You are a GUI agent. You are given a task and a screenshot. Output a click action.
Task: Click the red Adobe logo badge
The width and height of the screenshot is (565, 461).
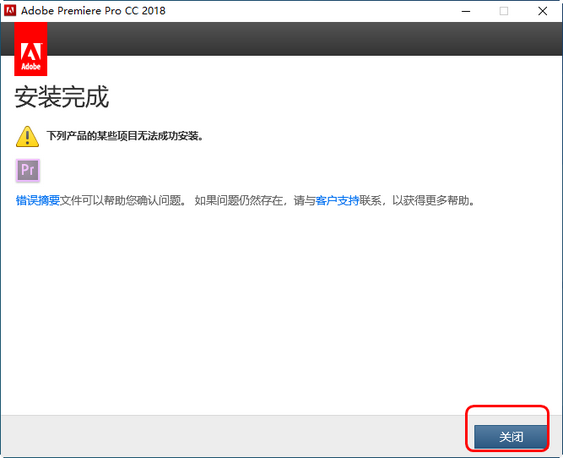coord(31,49)
